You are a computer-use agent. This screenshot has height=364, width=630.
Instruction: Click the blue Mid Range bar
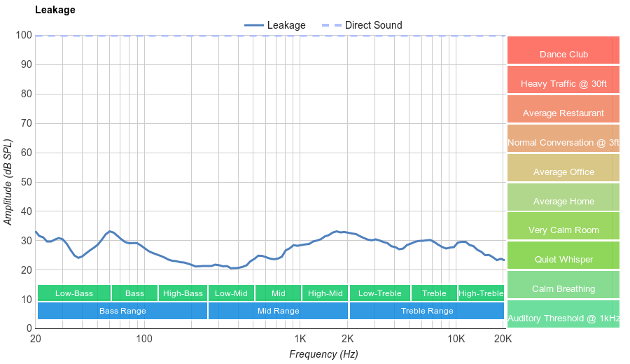(278, 311)
